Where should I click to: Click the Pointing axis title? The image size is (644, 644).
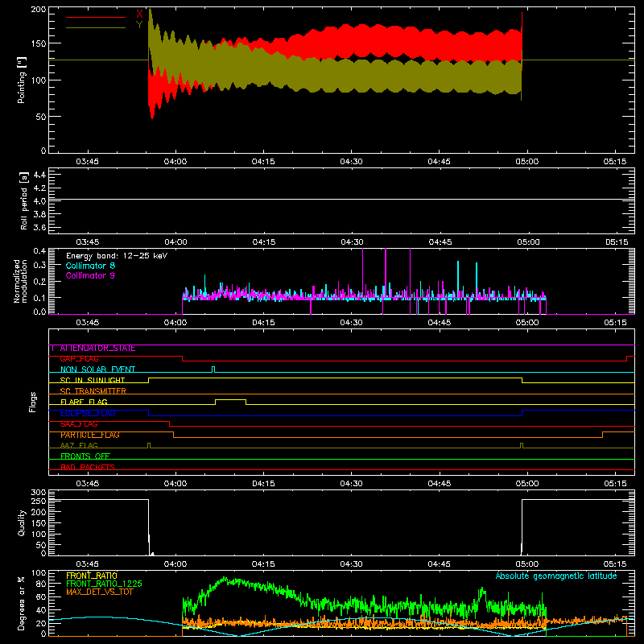22,80
